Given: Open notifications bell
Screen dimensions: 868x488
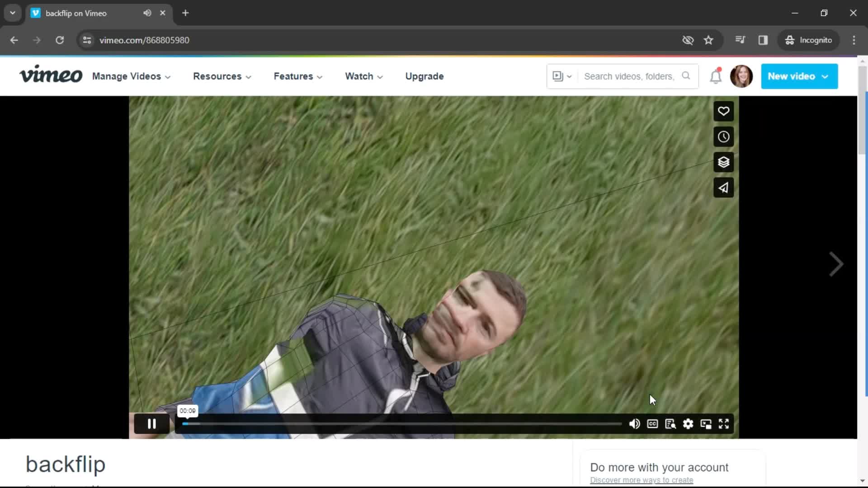Looking at the screenshot, I should (x=716, y=76).
